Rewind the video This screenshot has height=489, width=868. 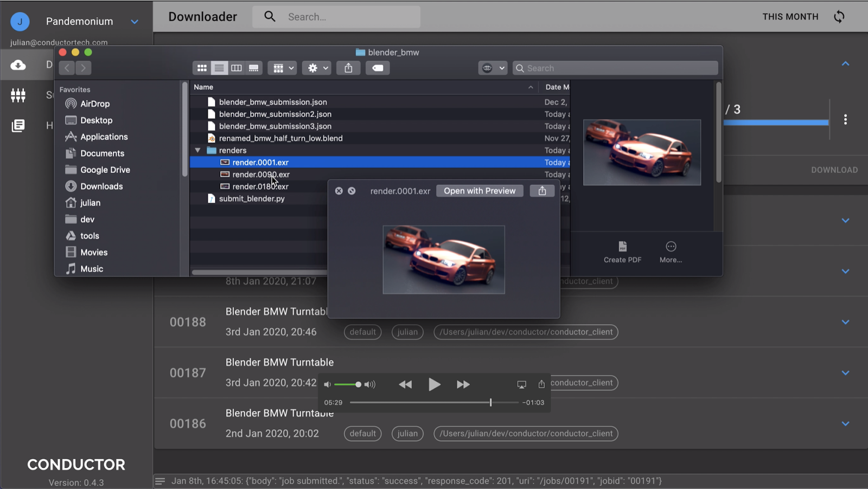405,384
